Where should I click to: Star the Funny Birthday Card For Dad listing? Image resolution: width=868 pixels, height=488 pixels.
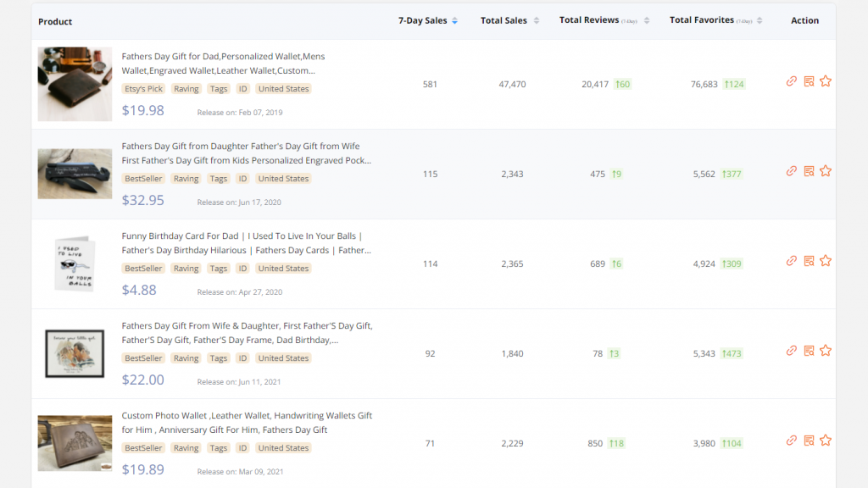[x=826, y=261]
